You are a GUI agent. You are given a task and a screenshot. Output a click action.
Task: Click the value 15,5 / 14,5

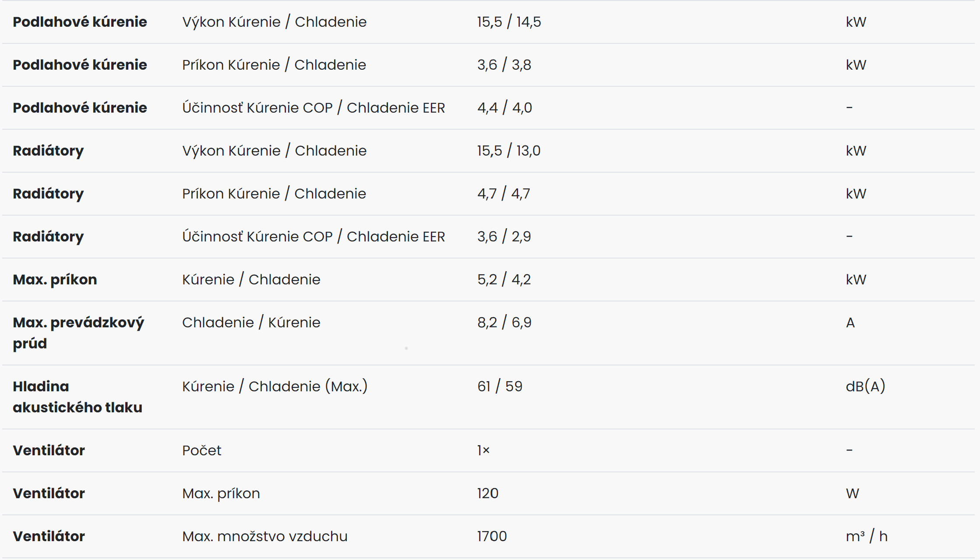click(509, 22)
